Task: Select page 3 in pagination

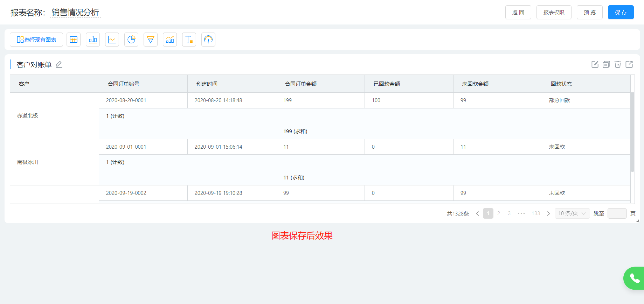Action: [x=509, y=213]
